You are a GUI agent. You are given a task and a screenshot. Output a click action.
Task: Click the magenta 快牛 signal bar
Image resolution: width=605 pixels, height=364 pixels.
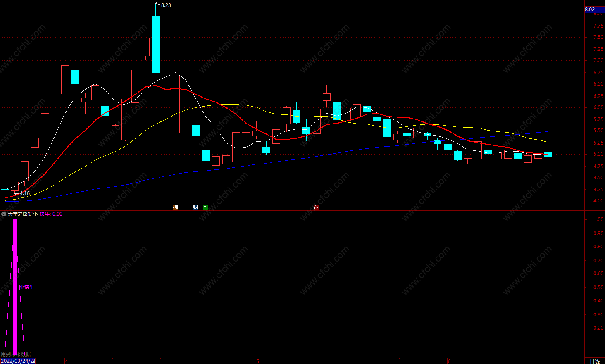(x=15, y=287)
